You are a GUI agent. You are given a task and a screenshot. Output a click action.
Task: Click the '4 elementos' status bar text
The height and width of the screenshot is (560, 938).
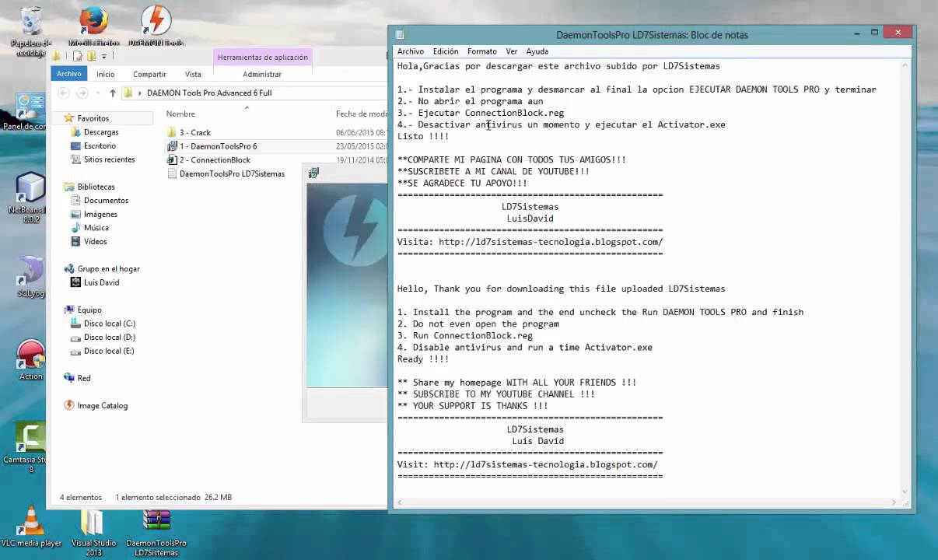pyautogui.click(x=80, y=497)
